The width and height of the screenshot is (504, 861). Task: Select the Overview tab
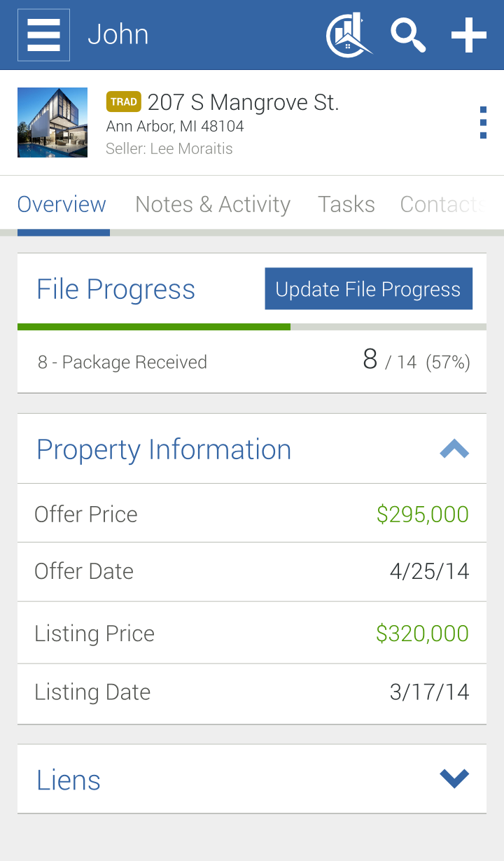(x=62, y=204)
